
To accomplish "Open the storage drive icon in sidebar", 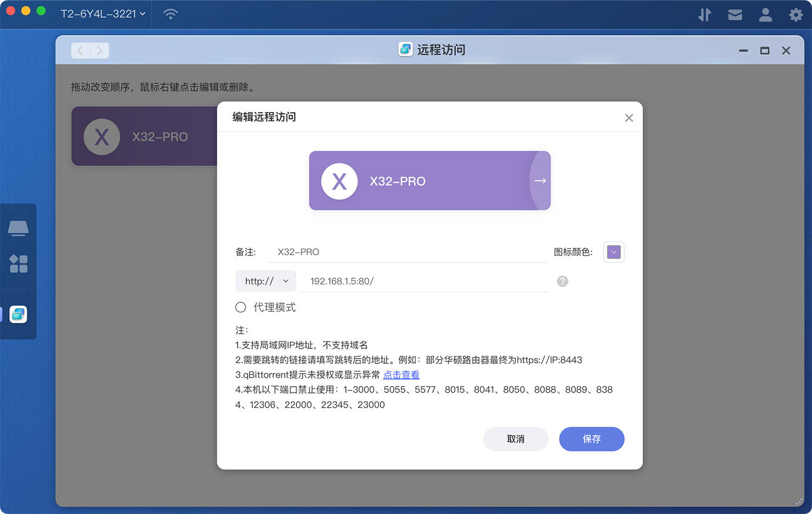I will pyautogui.click(x=18, y=228).
